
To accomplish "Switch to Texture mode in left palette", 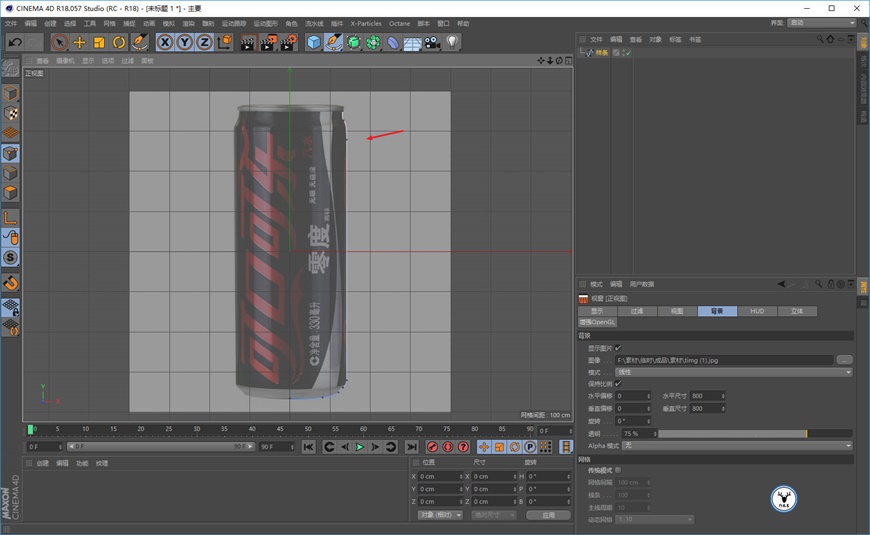I will 11,114.
